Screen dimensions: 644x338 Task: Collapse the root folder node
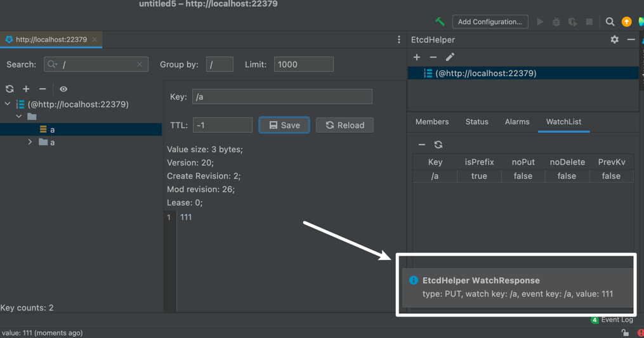coord(19,117)
